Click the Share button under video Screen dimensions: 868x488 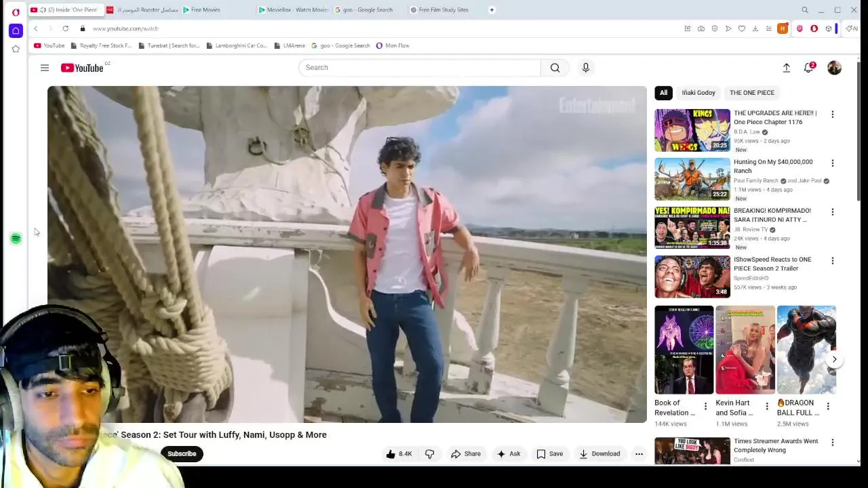coord(466,454)
